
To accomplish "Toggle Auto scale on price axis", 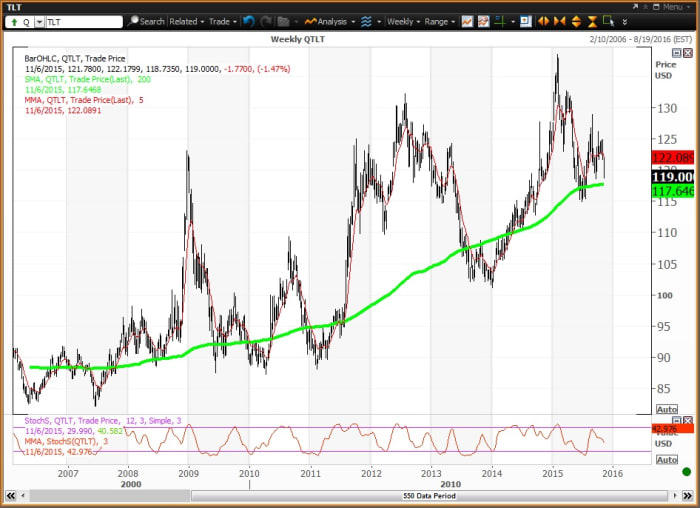I will click(666, 410).
